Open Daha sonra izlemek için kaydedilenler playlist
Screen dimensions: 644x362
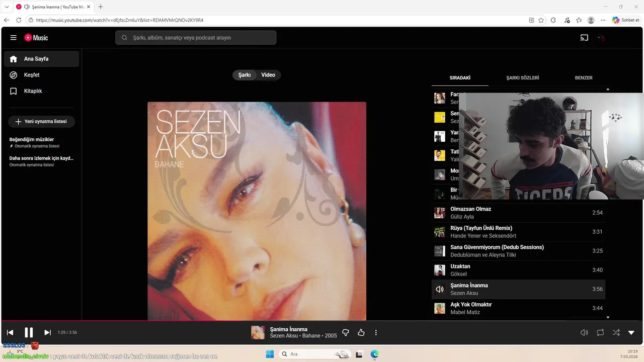coord(41,161)
